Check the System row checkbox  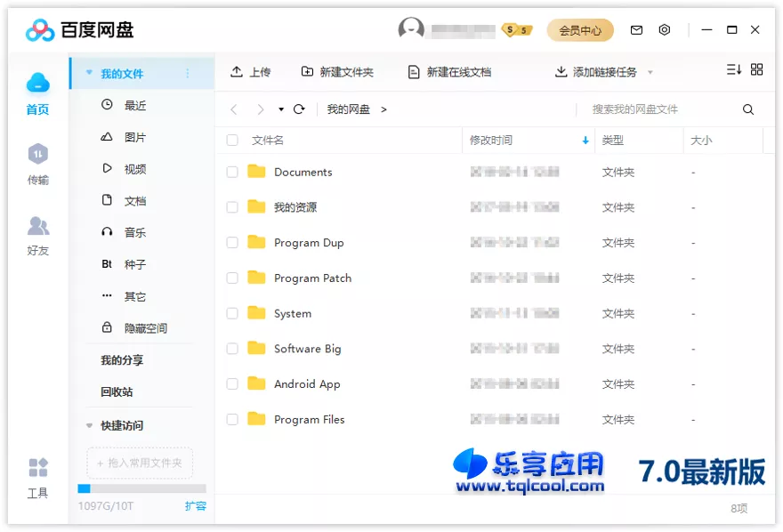232,313
